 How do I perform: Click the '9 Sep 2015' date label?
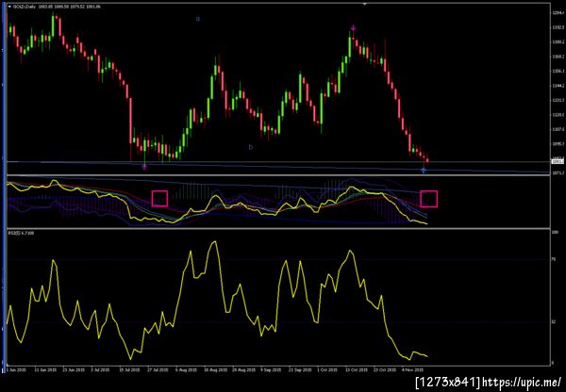tap(271, 370)
